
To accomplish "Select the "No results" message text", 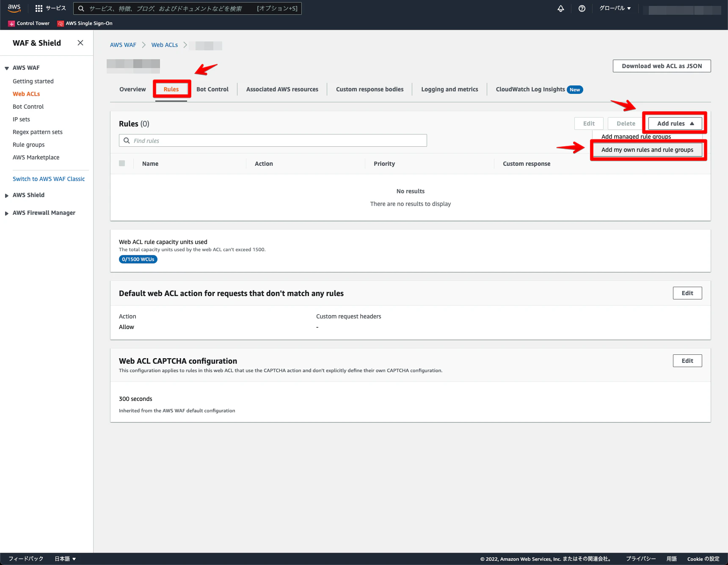I will point(411,191).
